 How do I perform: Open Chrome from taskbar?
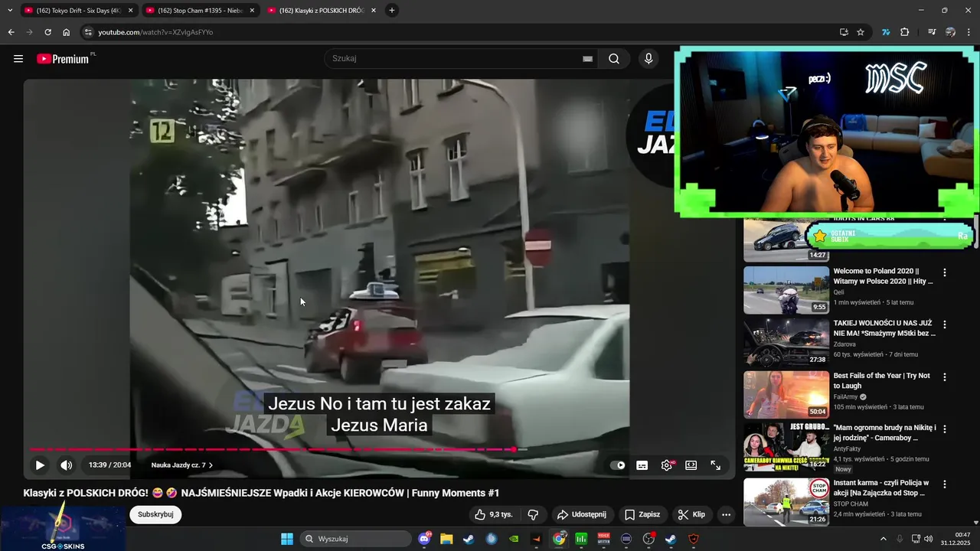[x=560, y=539]
